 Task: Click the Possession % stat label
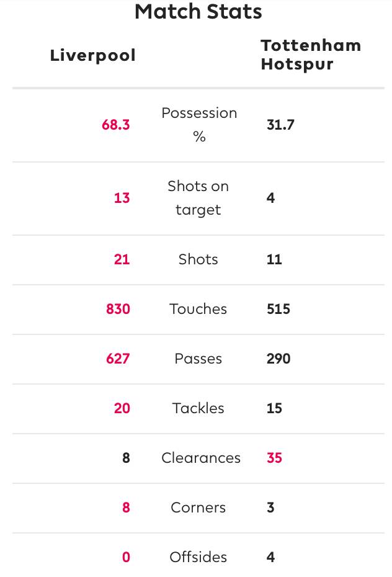point(198,125)
